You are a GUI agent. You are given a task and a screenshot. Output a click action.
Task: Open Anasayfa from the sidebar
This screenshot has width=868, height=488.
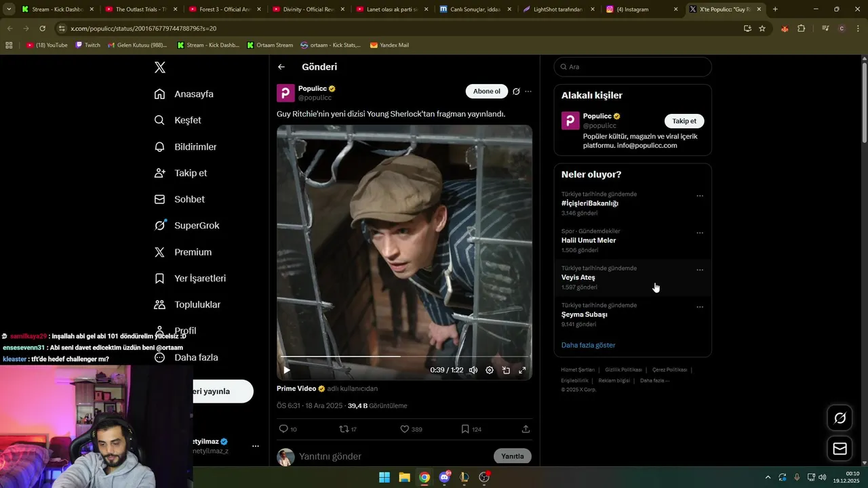(184, 94)
